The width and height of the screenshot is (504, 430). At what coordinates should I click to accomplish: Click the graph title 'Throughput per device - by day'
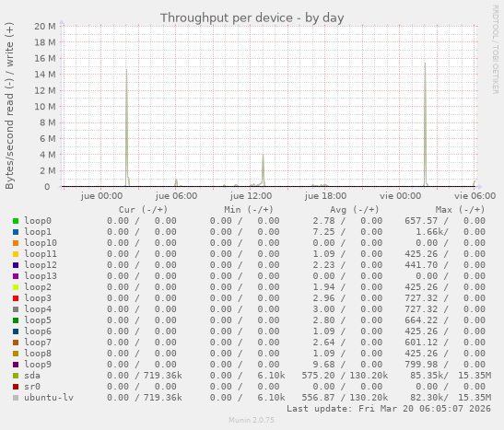tap(252, 18)
